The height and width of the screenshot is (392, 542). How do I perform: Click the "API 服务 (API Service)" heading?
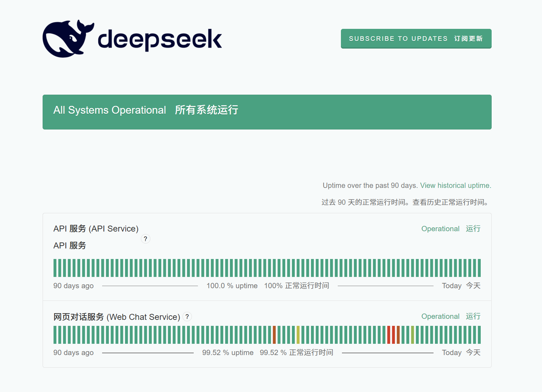coord(96,229)
